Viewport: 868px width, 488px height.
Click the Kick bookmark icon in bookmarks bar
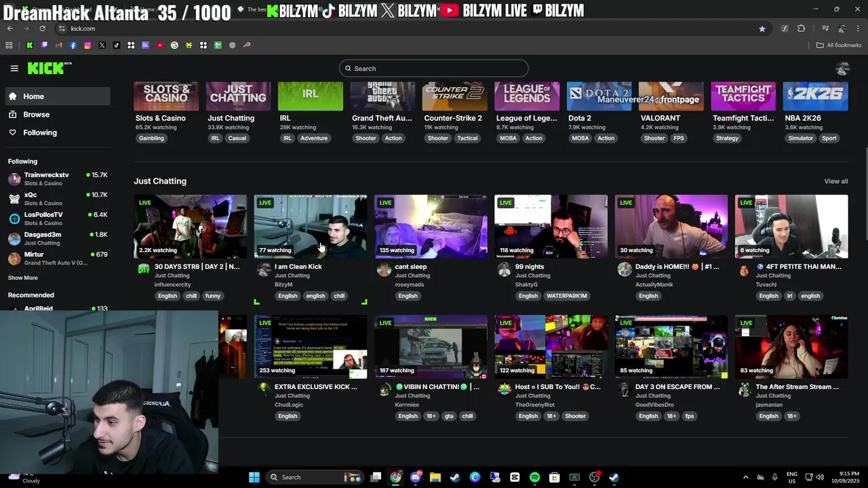tap(30, 45)
